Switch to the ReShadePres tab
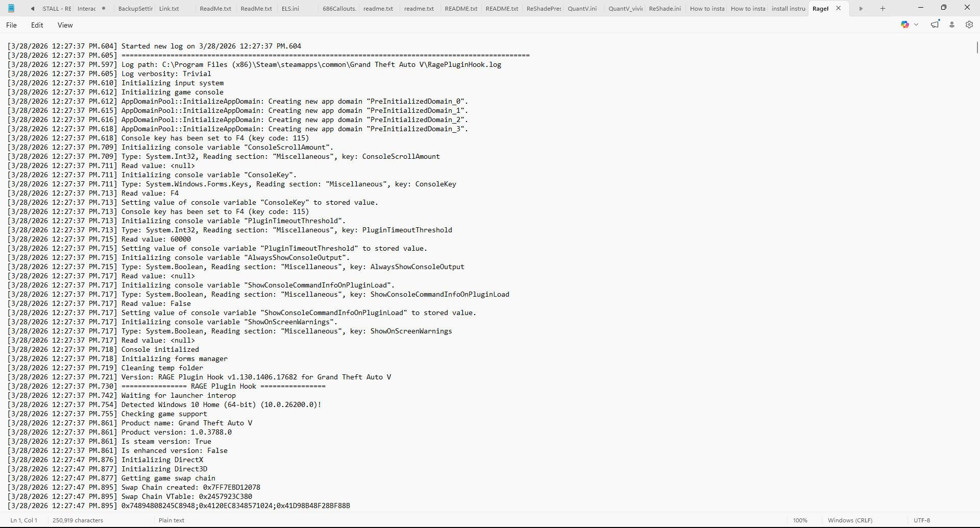The height and width of the screenshot is (528, 980). 544,9
